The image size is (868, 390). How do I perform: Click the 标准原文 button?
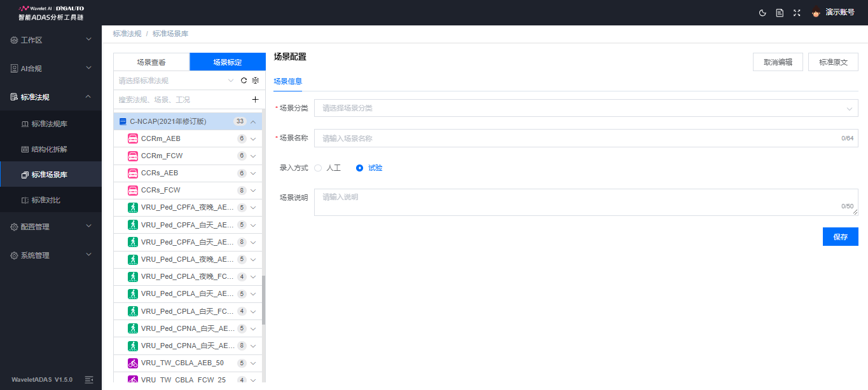(833, 62)
